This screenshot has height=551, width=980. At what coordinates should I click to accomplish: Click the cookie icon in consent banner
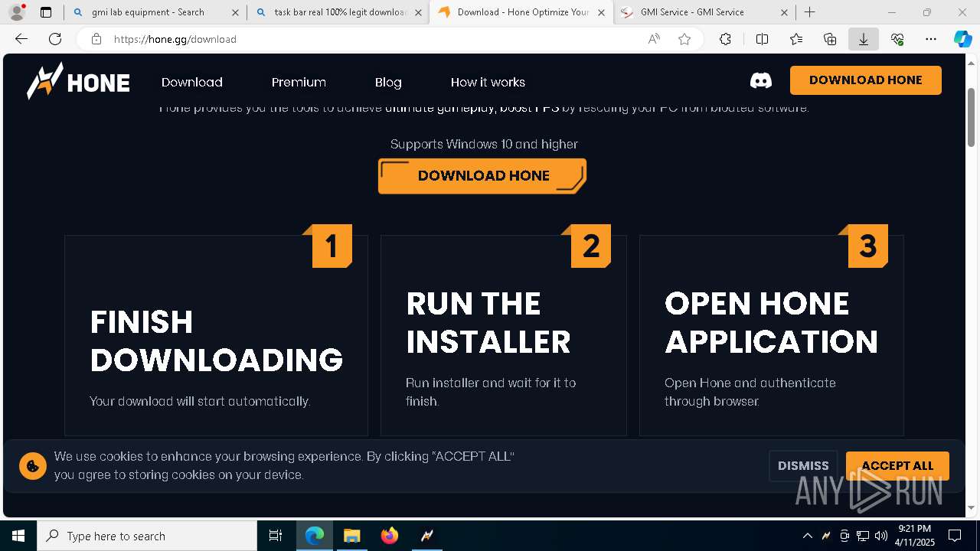[33, 465]
